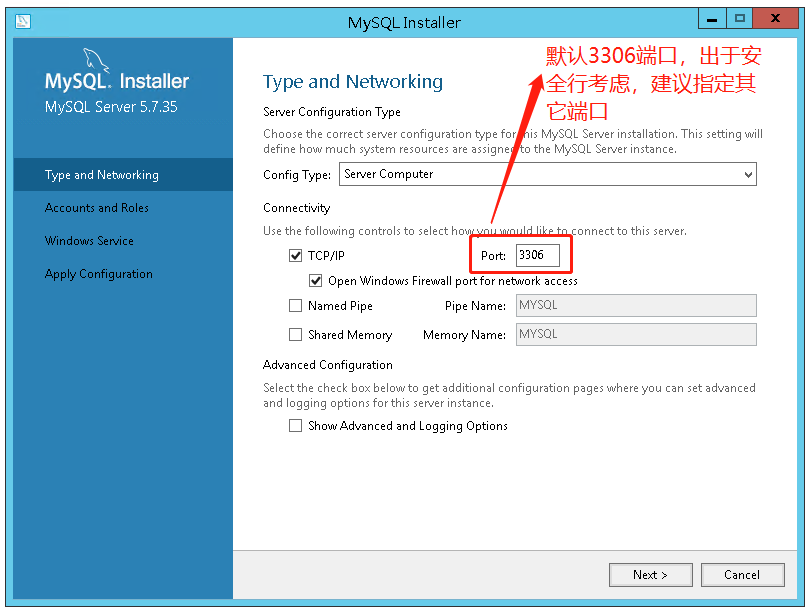Click the MySQL Installer title bar icon
This screenshot has height=615, width=808.
[x=23, y=21]
